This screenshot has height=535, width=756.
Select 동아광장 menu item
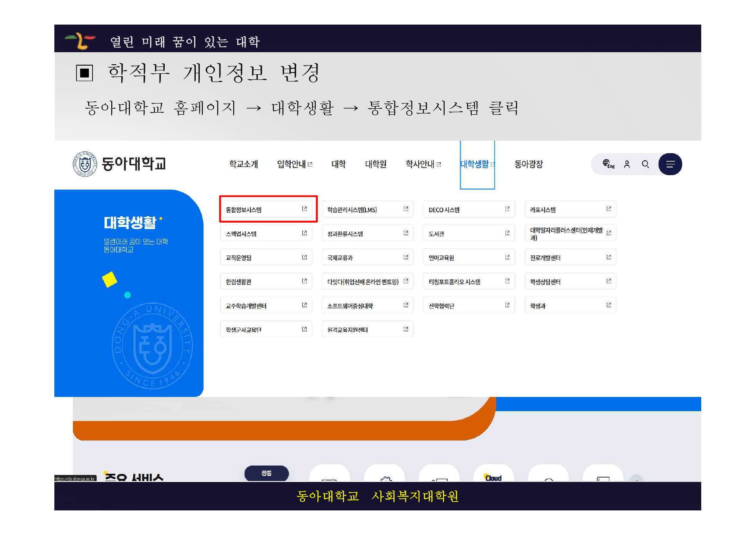528,164
